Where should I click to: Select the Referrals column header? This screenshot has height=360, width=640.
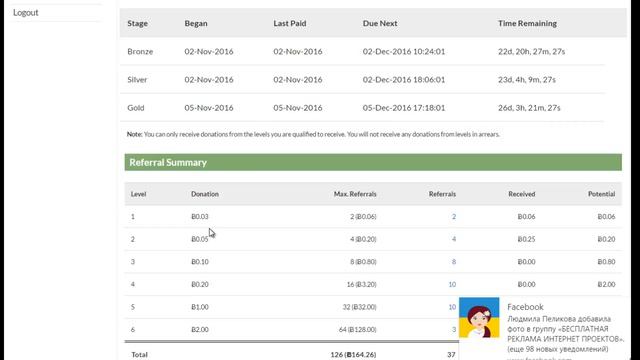pyautogui.click(x=442, y=194)
